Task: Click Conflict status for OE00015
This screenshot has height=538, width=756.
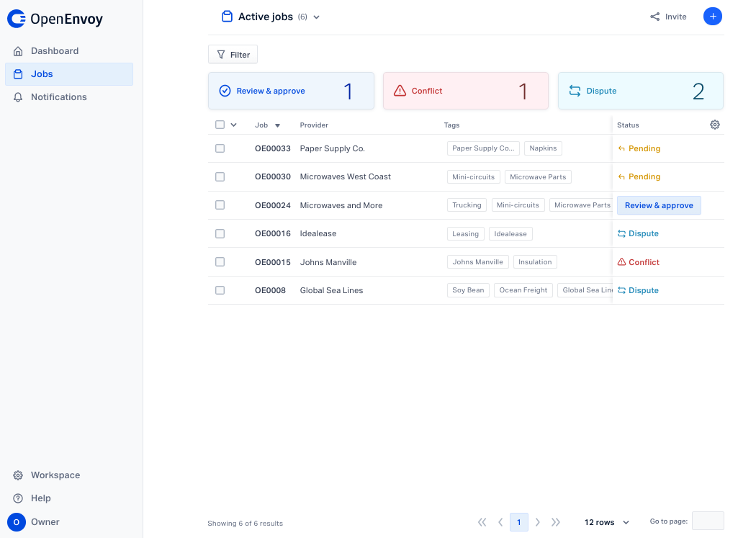Action: click(639, 262)
